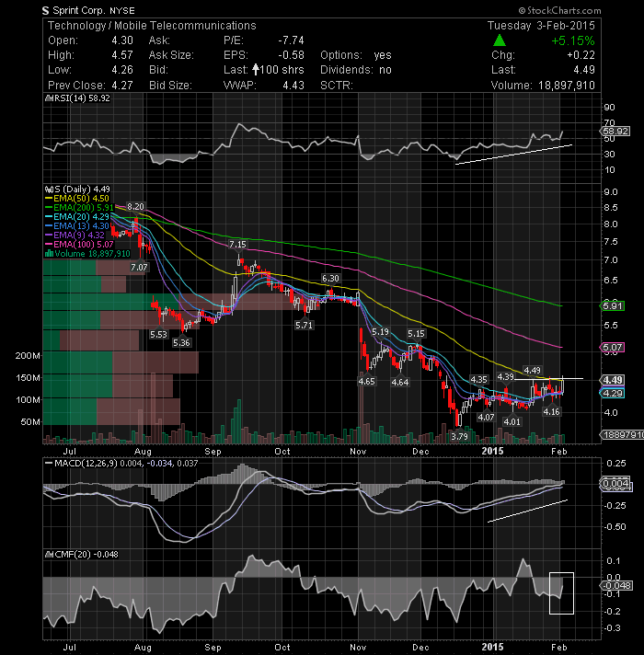
Task: Click the pink dash before EMA(100) legend
Action: pos(49,245)
